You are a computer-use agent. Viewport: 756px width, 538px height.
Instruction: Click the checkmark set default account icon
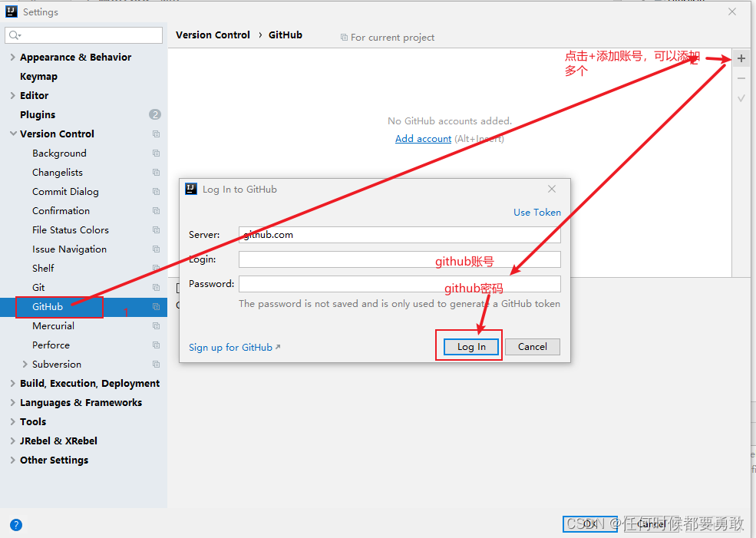click(x=741, y=98)
